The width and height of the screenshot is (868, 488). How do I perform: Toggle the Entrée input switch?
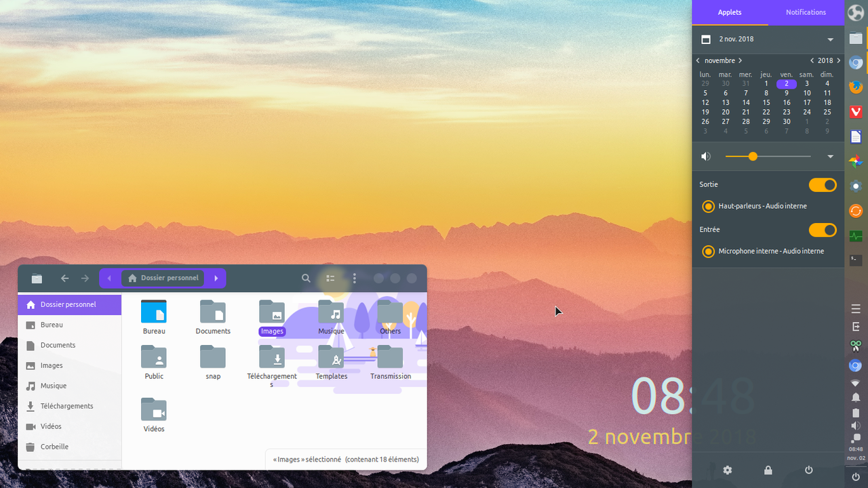click(823, 230)
